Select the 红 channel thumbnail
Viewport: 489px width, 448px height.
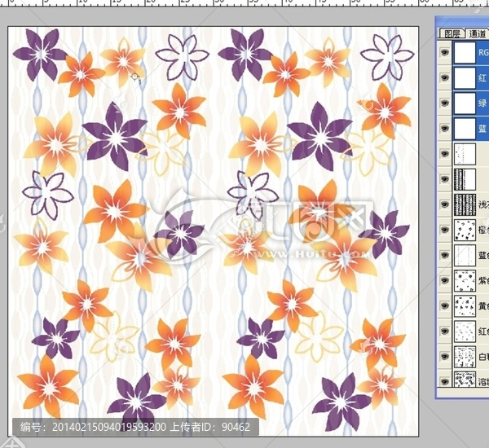(x=465, y=77)
